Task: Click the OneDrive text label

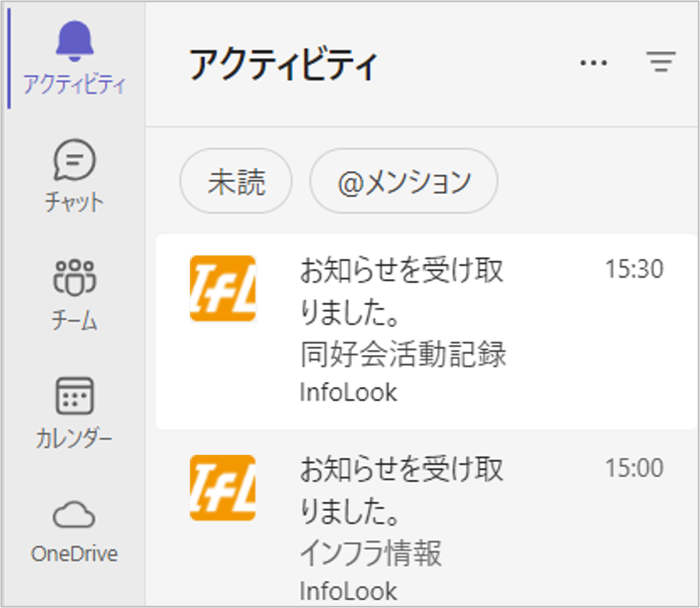Action: tap(74, 554)
